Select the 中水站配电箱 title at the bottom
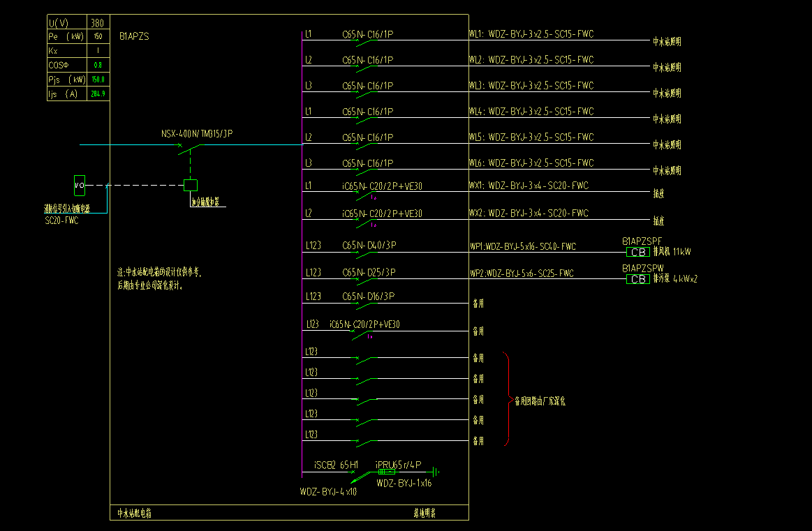 pyautogui.click(x=135, y=514)
